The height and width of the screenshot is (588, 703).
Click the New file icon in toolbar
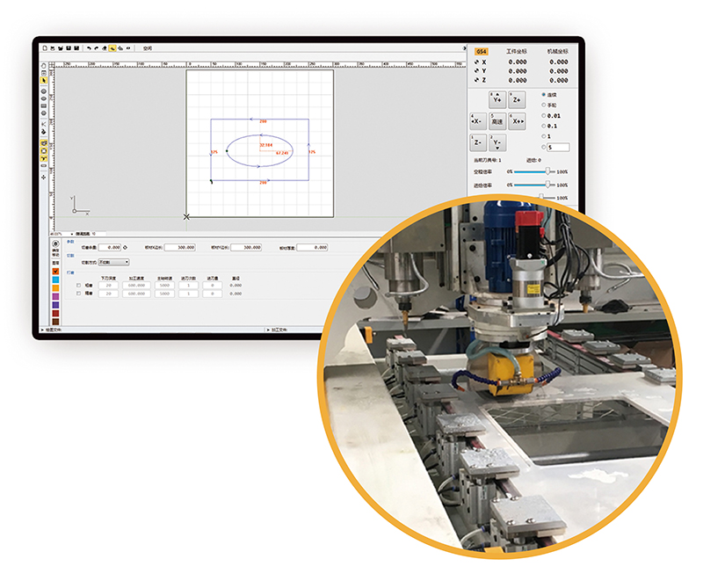45,48
